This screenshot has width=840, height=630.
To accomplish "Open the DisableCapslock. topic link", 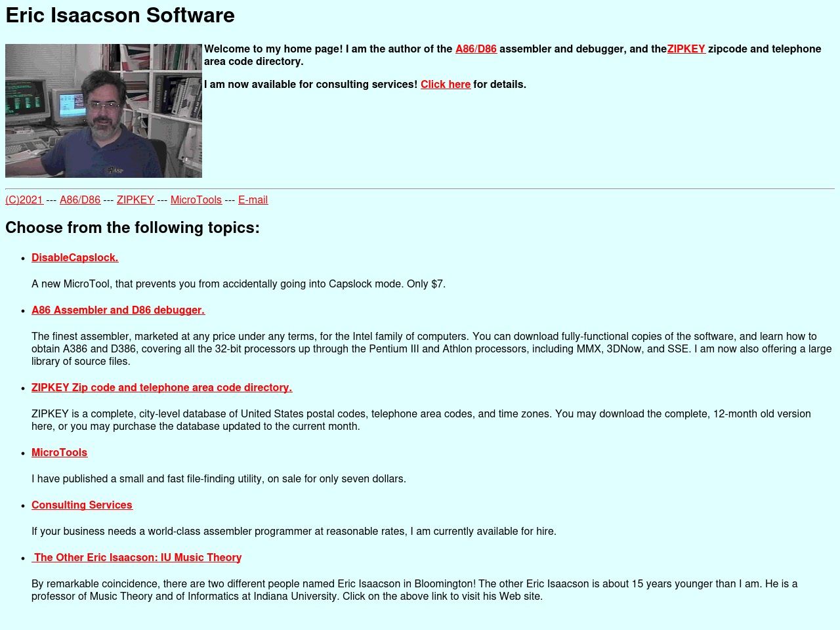I will pyautogui.click(x=75, y=258).
